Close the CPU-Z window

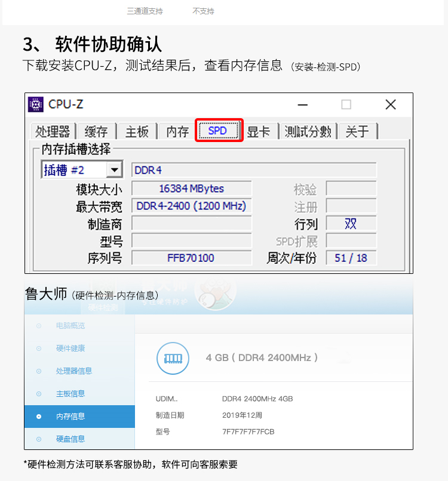pyautogui.click(x=391, y=104)
